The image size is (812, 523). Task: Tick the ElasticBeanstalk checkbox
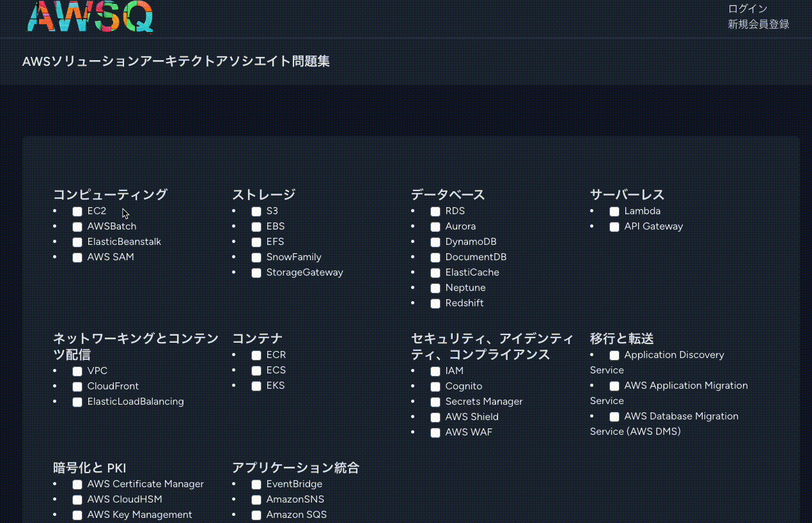click(x=77, y=242)
